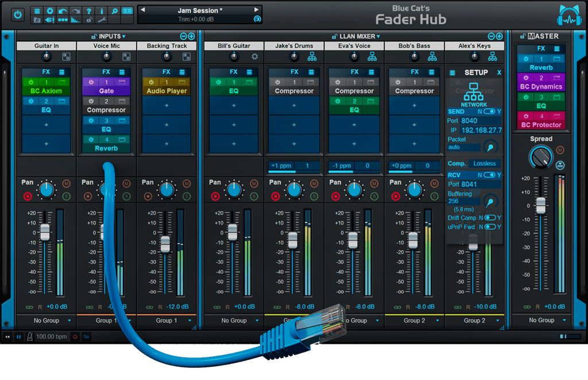Click the Guitar In volume fader

coord(45,232)
